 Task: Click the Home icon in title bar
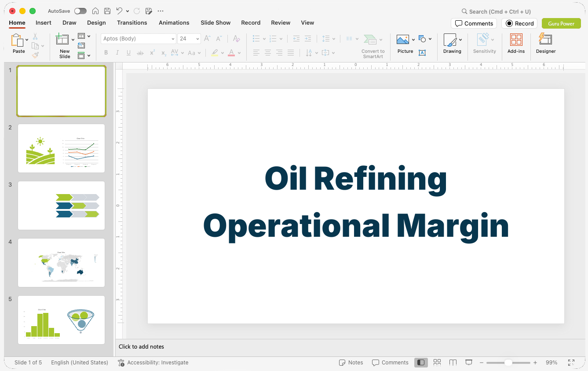tap(95, 11)
